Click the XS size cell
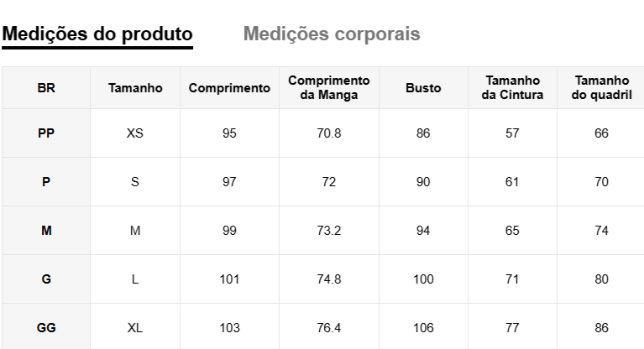Image resolution: width=644 pixels, height=349 pixels. 135,133
